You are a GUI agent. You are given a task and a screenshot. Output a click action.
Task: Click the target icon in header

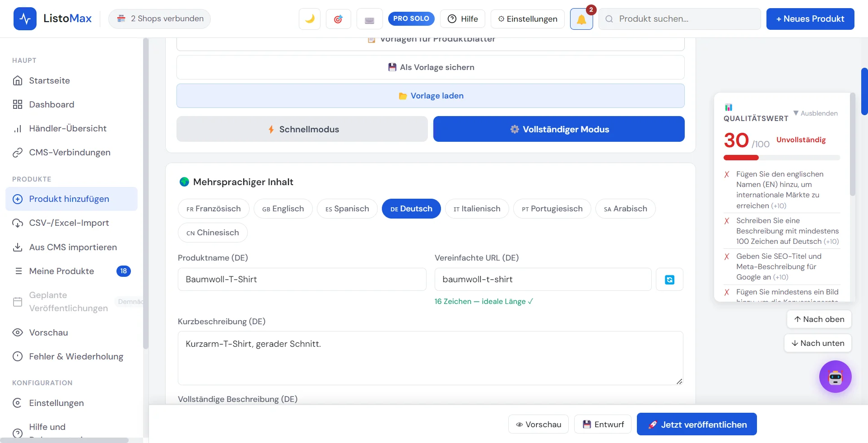pyautogui.click(x=339, y=19)
